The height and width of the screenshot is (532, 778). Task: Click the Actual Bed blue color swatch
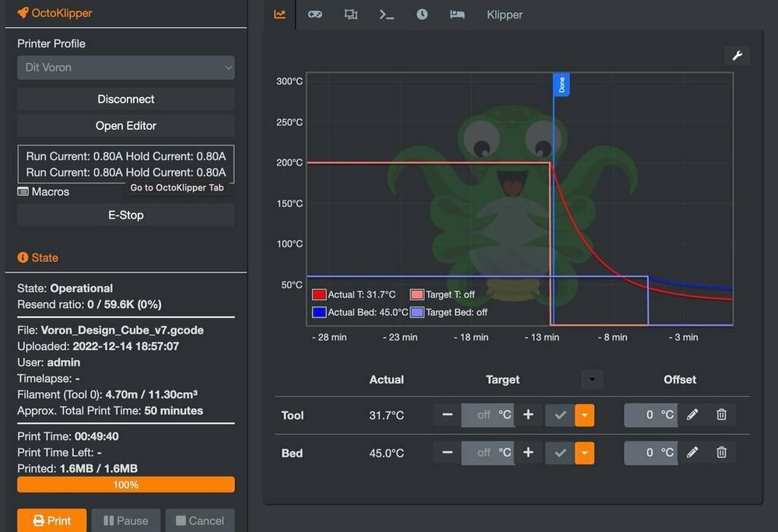click(x=319, y=313)
